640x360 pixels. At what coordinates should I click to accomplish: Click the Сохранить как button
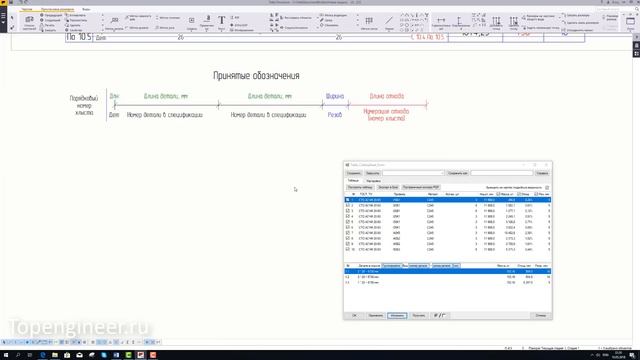[458, 173]
